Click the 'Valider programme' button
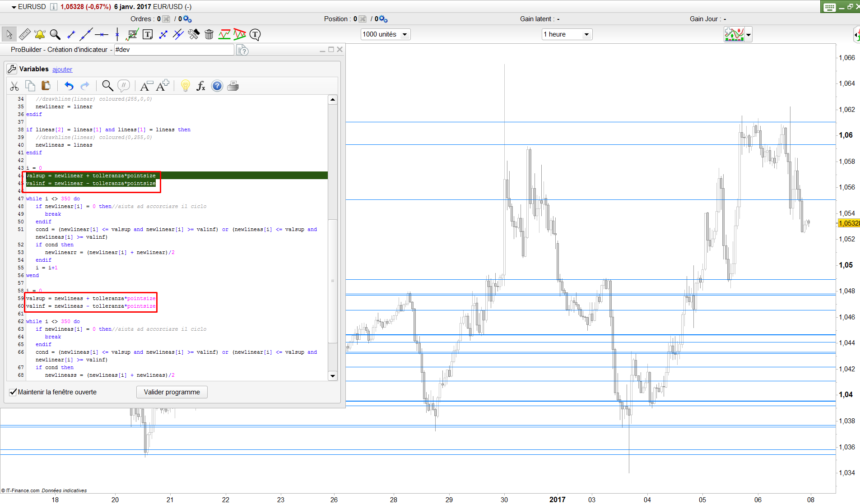This screenshot has width=860, height=504. pos(172,392)
